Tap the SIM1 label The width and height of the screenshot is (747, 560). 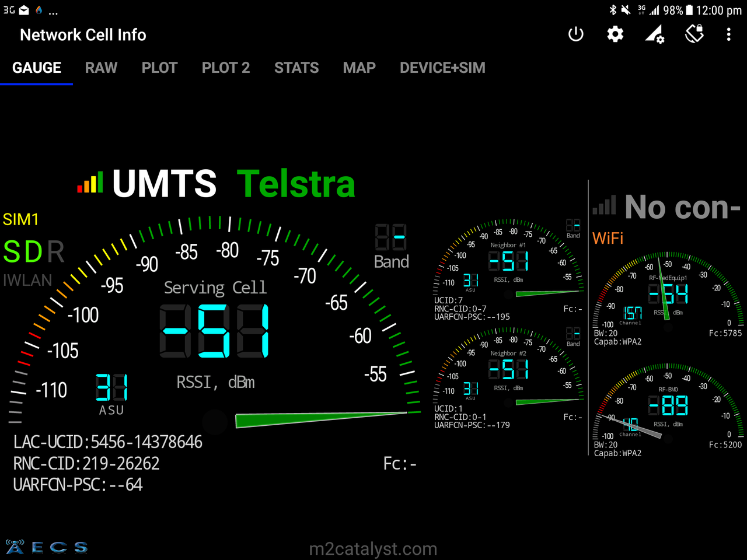21,219
